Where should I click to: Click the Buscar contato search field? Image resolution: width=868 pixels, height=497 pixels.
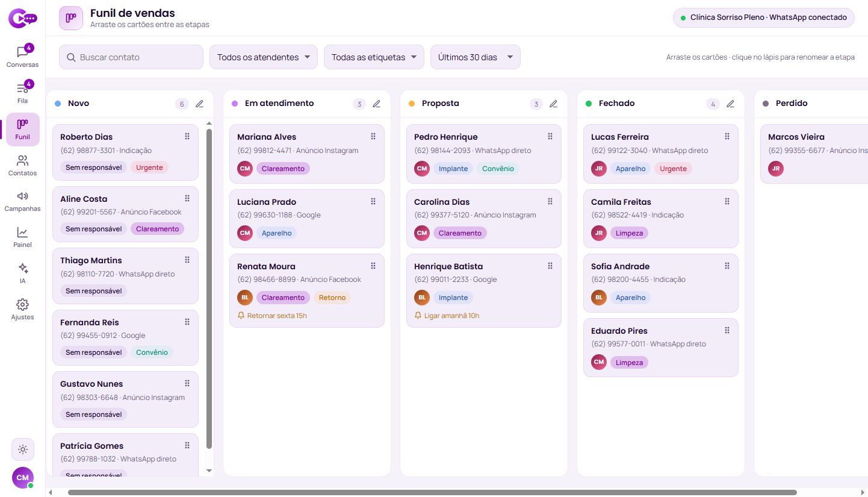tap(131, 57)
